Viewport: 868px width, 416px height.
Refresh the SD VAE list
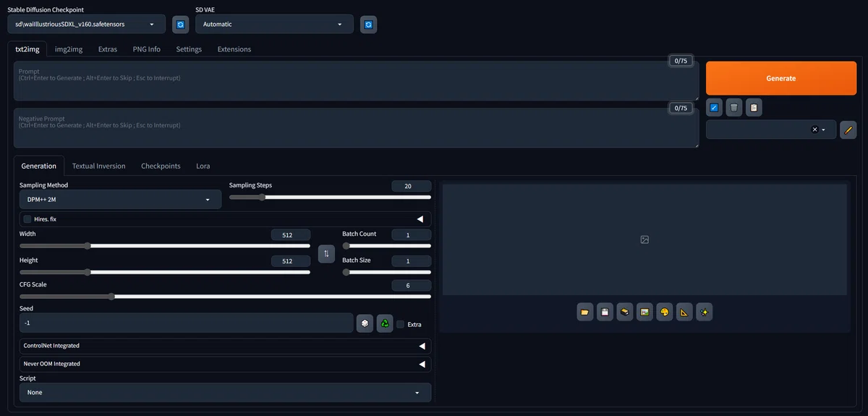368,25
